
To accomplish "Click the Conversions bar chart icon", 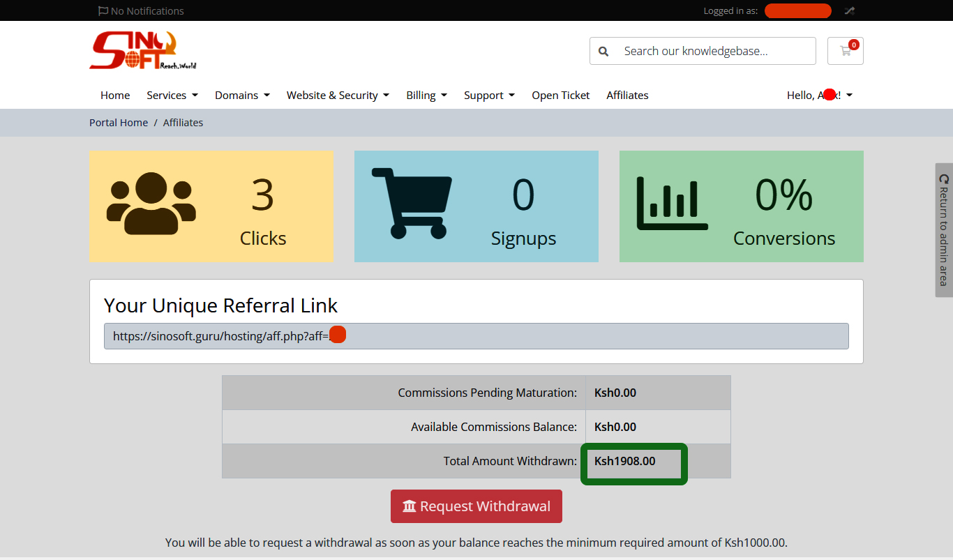I will point(672,204).
